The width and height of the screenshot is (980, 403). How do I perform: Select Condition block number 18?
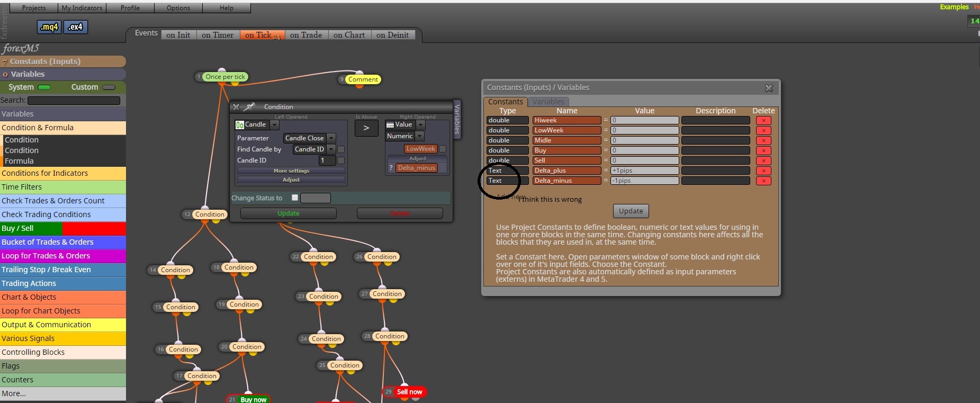coord(239,267)
